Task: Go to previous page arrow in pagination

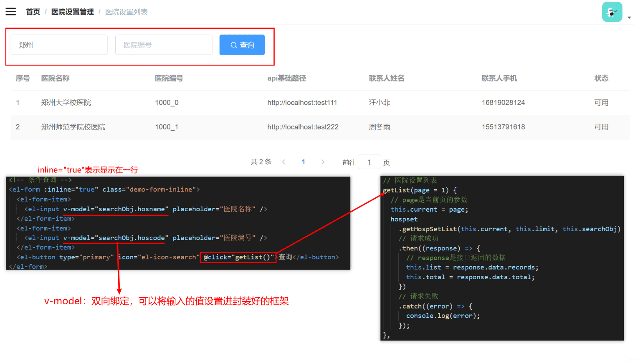Action: click(284, 162)
